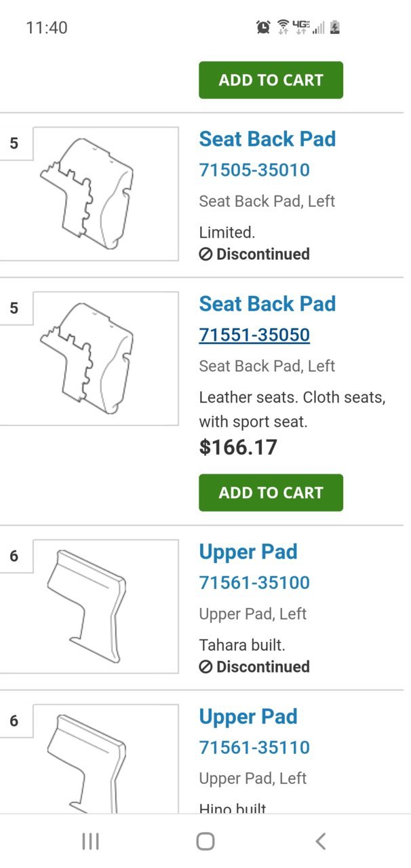
Task: Open part number 71505-35010 link
Action: coord(254,170)
